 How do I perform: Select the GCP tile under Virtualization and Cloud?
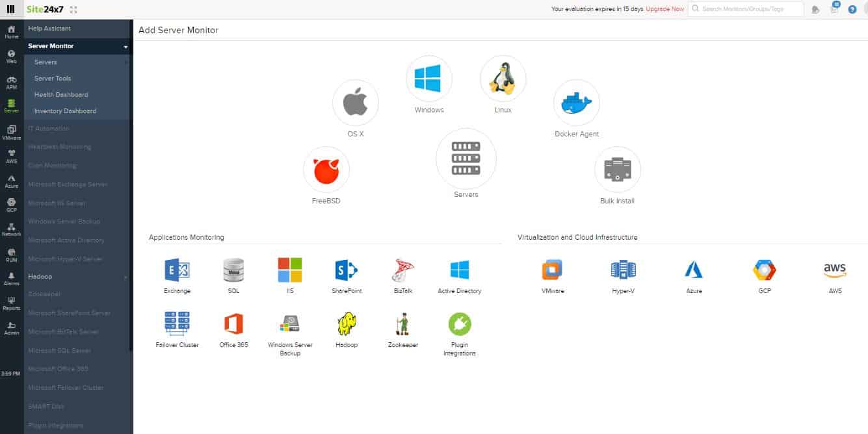point(765,270)
